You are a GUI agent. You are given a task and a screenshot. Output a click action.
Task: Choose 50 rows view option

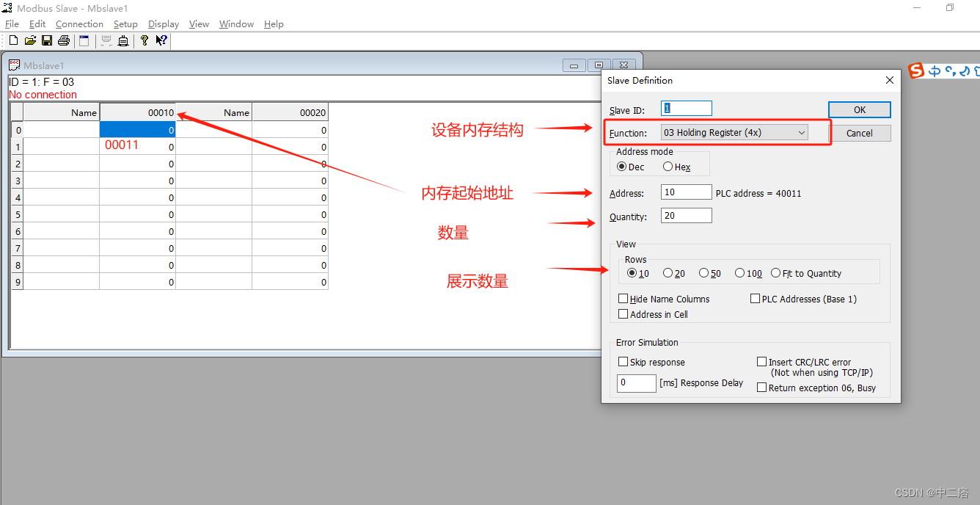pos(710,273)
